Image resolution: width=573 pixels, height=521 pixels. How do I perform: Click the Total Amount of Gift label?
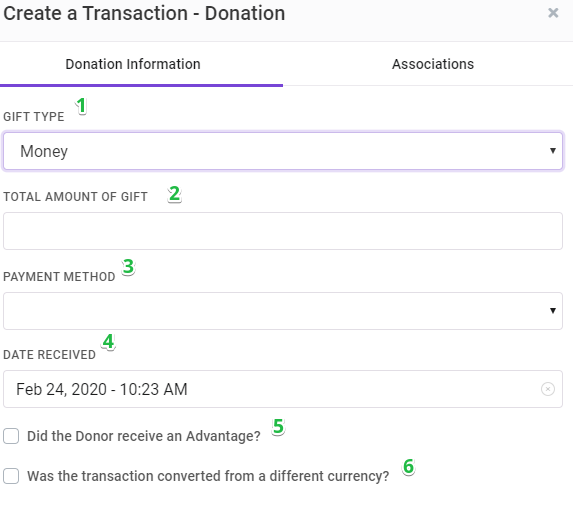(x=75, y=197)
